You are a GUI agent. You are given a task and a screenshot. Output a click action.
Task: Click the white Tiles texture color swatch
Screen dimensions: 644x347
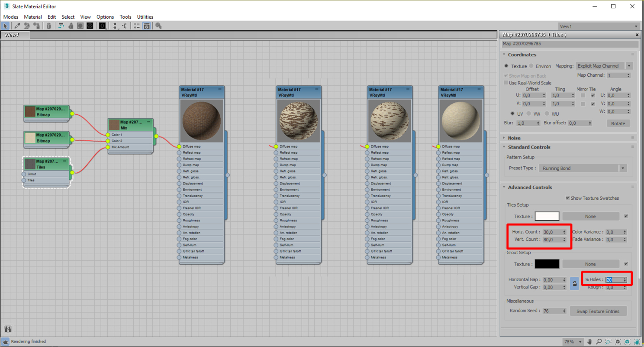(x=547, y=216)
